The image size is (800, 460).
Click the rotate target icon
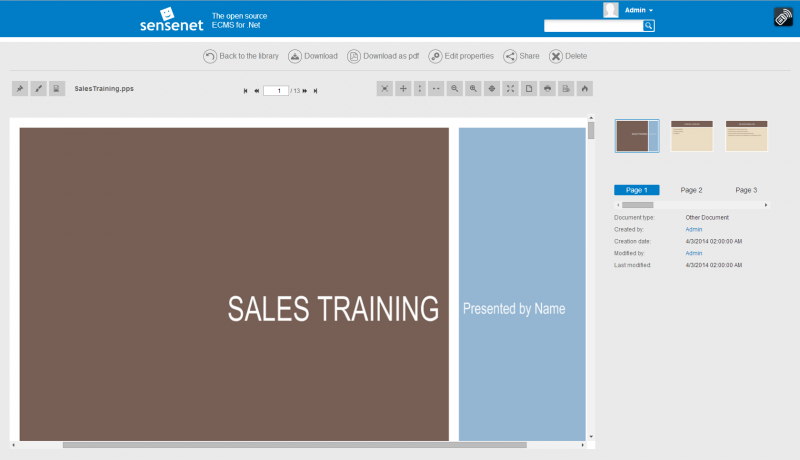click(x=492, y=89)
